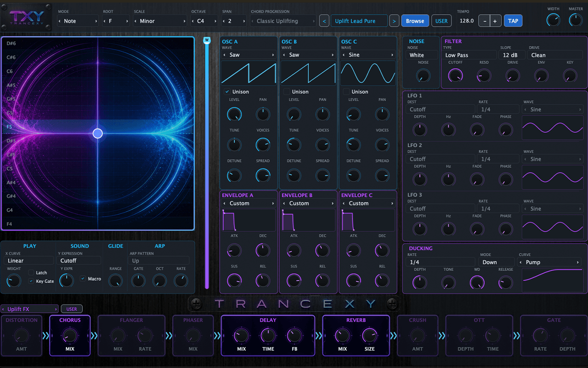588x368 pixels.
Task: Click the filter CUTOFF knob
Action: click(455, 75)
